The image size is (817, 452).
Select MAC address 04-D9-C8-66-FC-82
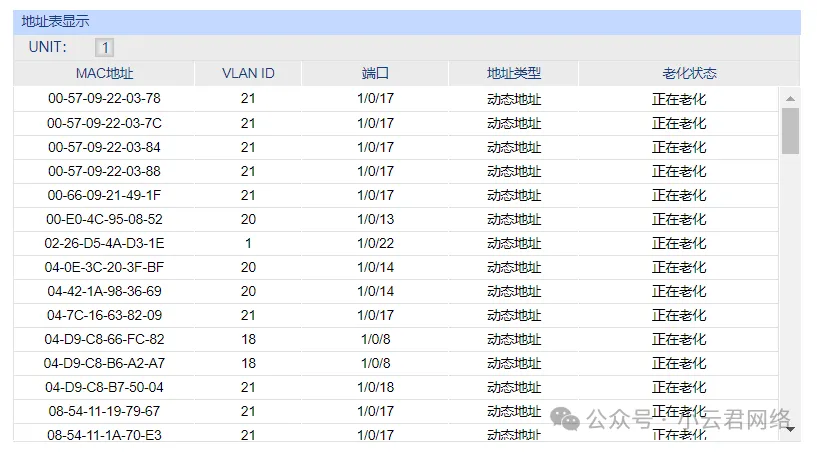pyautogui.click(x=104, y=339)
